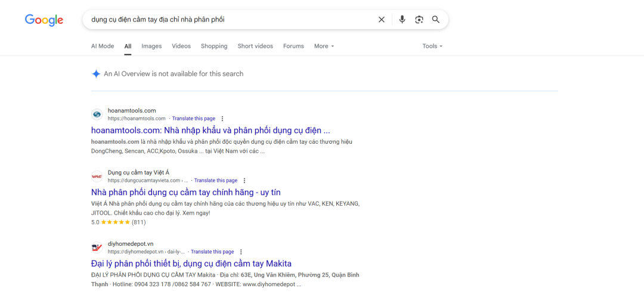Screen dimensions: 644x297
Task: Switch to Short videos tab
Action: coord(255,46)
